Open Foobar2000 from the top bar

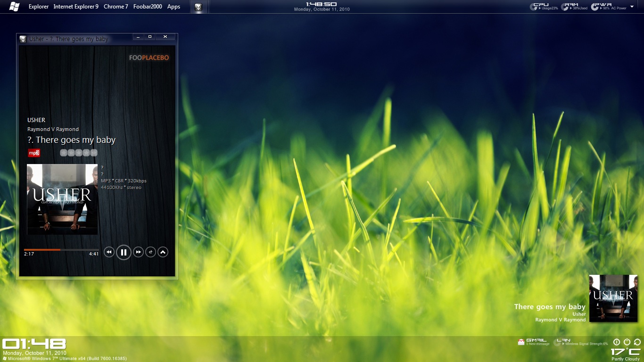tap(148, 7)
